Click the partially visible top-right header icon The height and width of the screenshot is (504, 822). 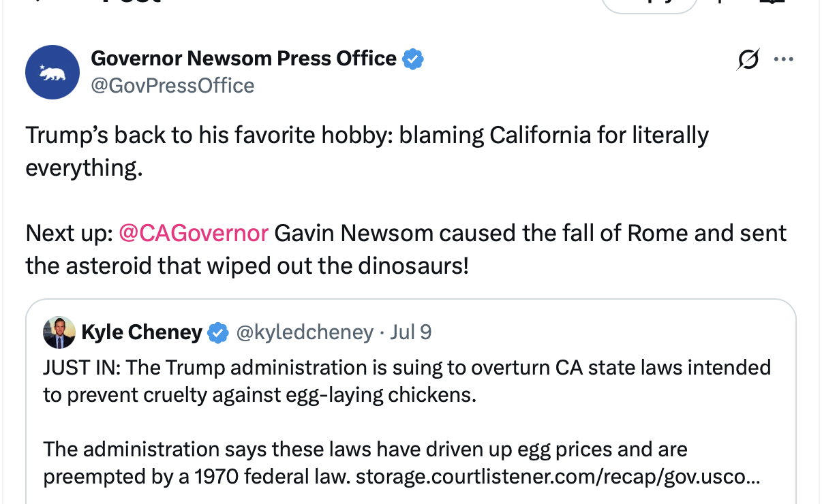pyautogui.click(x=771, y=3)
